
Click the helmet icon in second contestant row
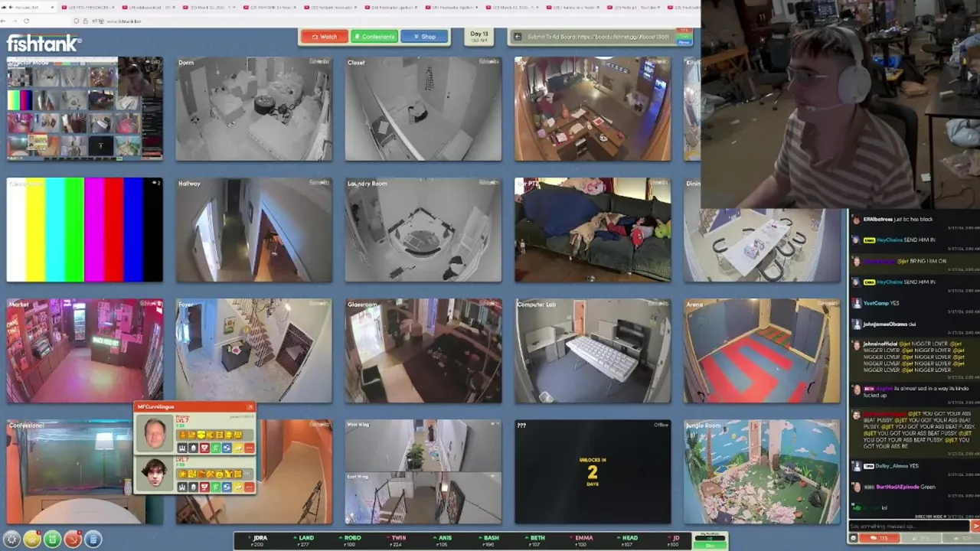click(193, 487)
